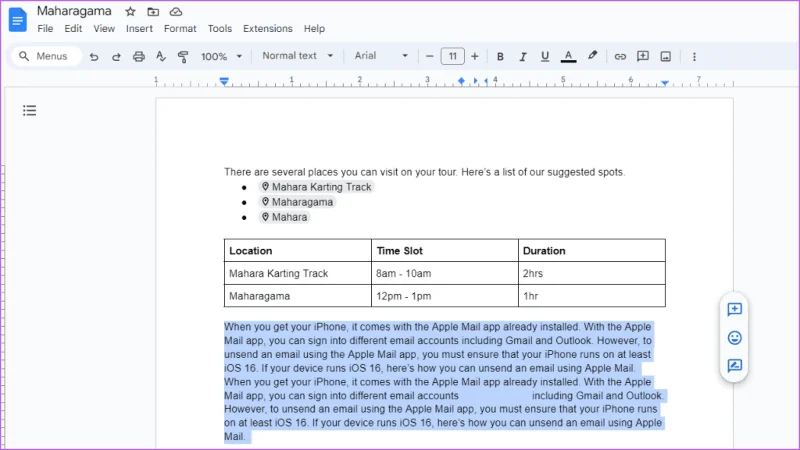The height and width of the screenshot is (450, 800).
Task: Click the 1hr table cell
Action: pyautogui.click(x=592, y=296)
